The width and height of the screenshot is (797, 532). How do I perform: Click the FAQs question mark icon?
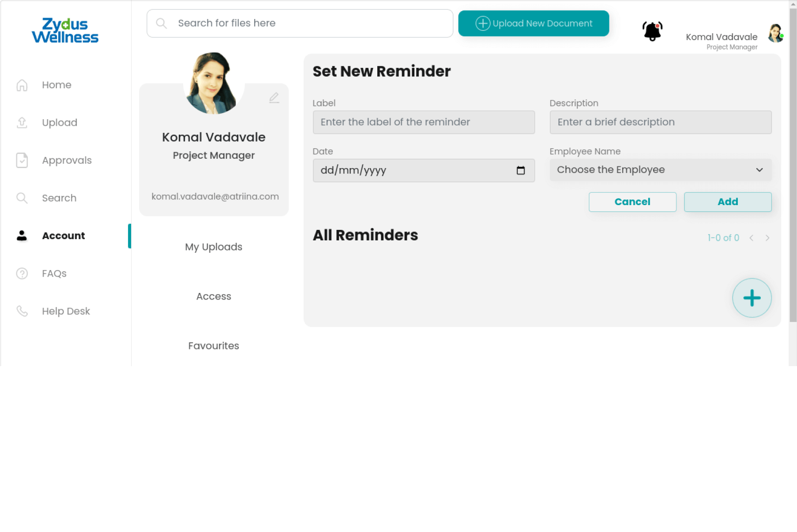[22, 273]
